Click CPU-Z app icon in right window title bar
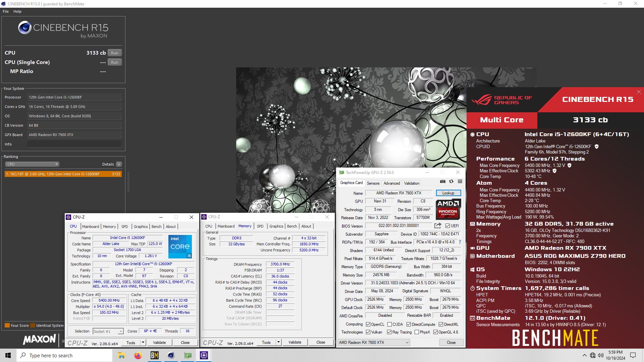 click(204, 217)
